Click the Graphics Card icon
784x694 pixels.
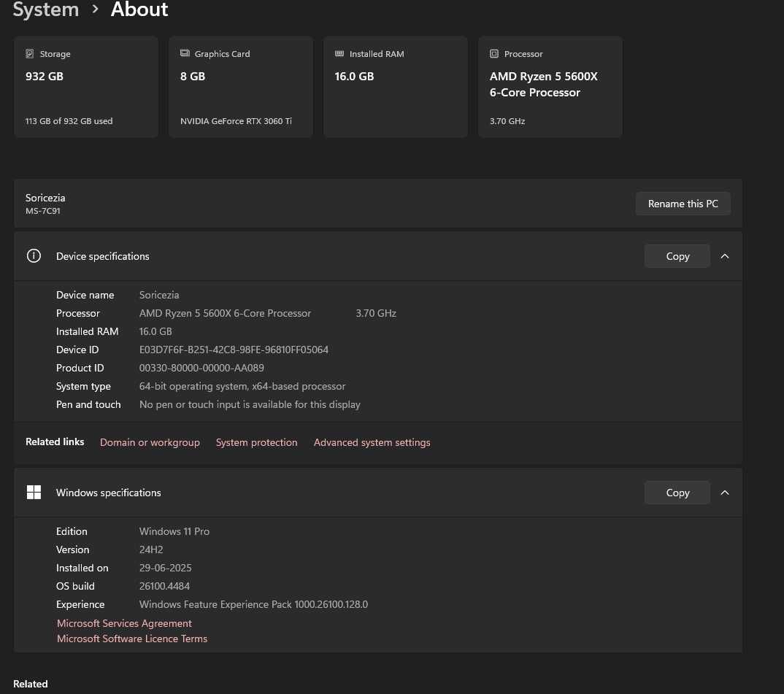point(185,53)
